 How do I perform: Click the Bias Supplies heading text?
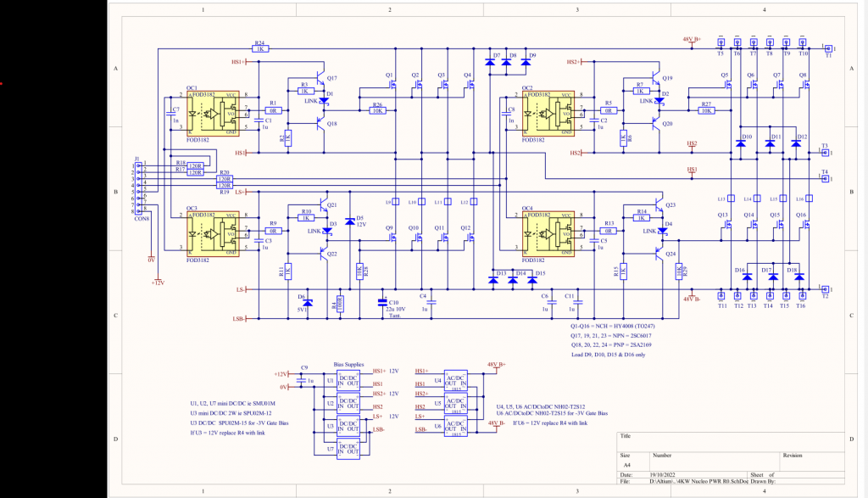(x=348, y=362)
